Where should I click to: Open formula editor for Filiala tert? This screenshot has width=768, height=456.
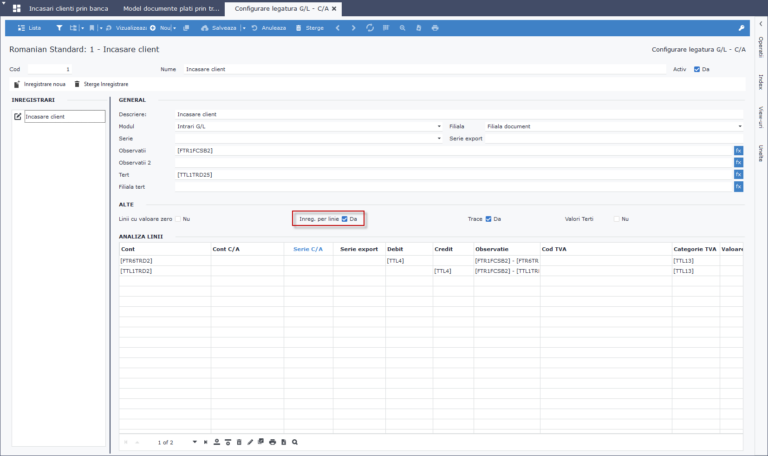[738, 187]
